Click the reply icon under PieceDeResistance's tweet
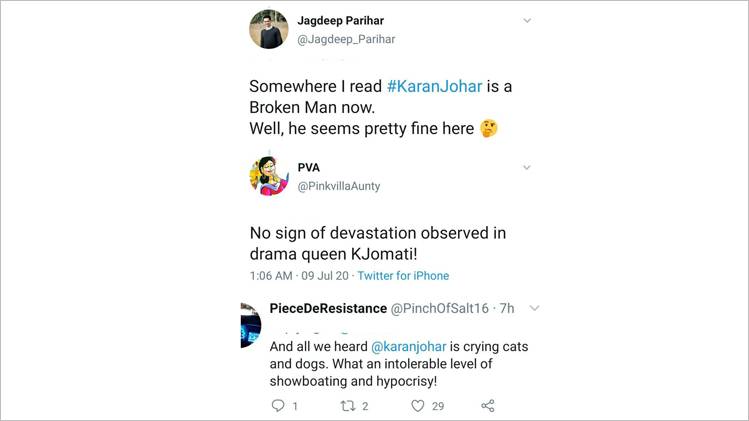This screenshot has height=421, width=749. click(279, 405)
